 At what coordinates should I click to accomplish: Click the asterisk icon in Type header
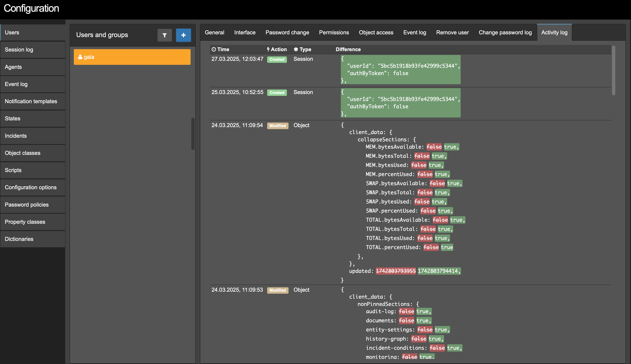296,49
